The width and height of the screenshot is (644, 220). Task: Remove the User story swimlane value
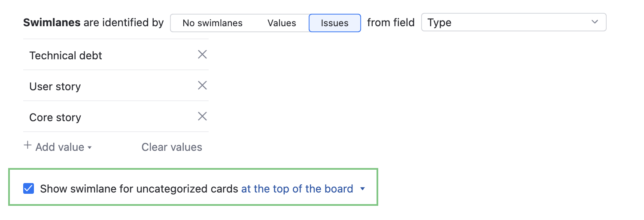[202, 86]
